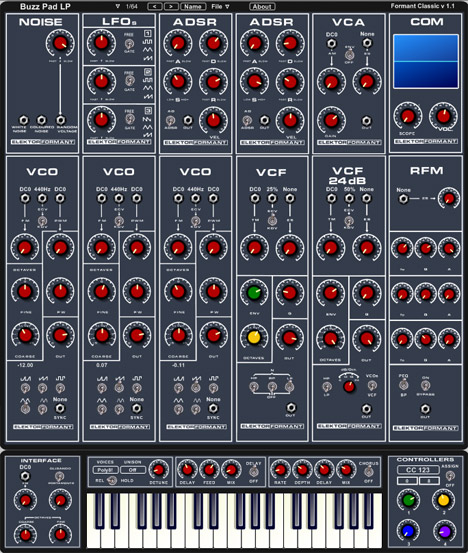Image resolution: width=468 pixels, height=553 pixels.
Task: Toggle LFO 1 Free/Gate switch
Action: click(129, 44)
